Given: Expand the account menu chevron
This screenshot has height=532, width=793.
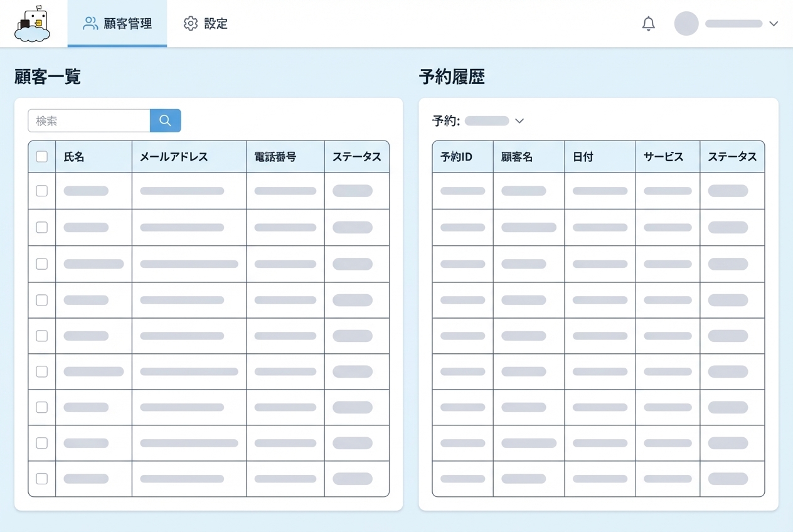Looking at the screenshot, I should click(x=773, y=24).
